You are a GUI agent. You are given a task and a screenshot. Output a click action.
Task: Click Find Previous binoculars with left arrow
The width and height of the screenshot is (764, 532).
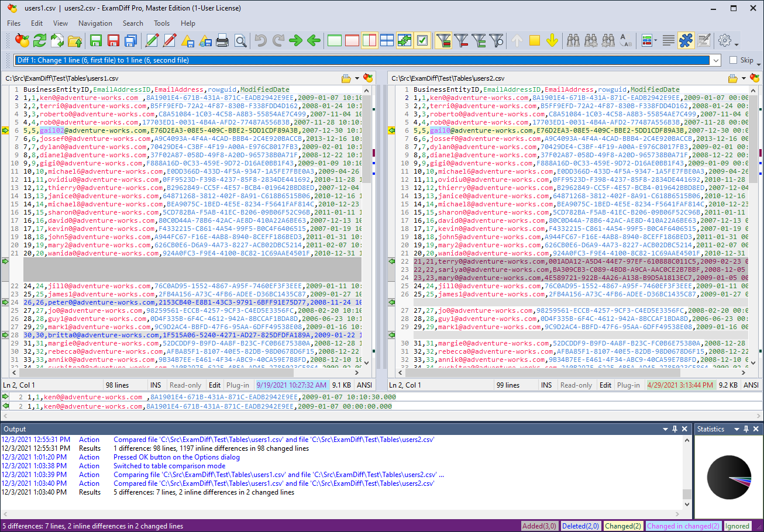pos(608,40)
